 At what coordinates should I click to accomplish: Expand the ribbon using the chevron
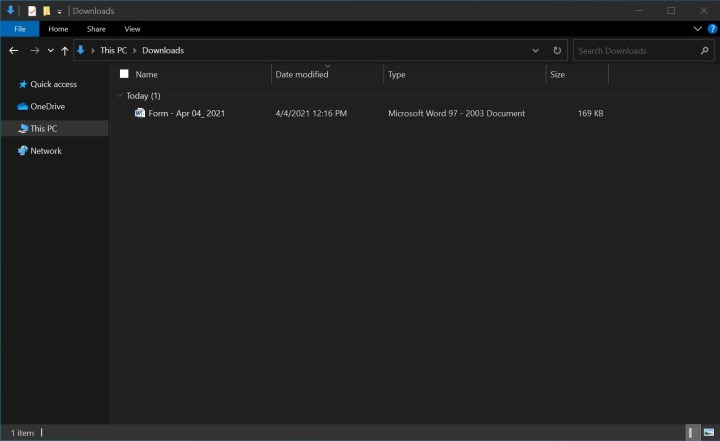[698, 30]
